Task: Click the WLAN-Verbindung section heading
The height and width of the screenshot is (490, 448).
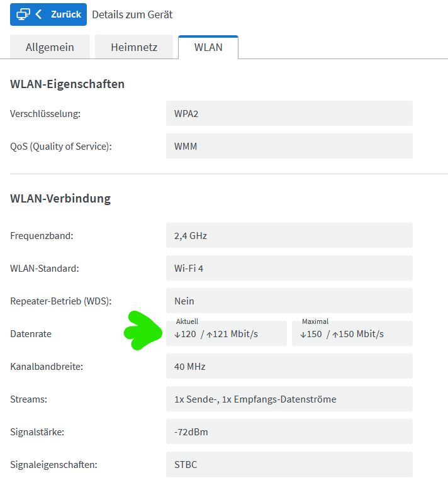Action: coord(60,199)
